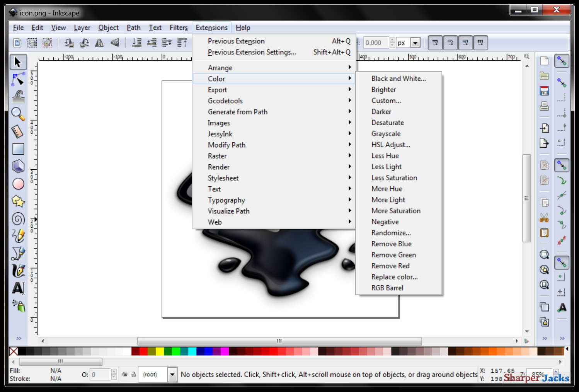Select the 3D Box tool
The width and height of the screenshot is (579, 392).
(18, 166)
